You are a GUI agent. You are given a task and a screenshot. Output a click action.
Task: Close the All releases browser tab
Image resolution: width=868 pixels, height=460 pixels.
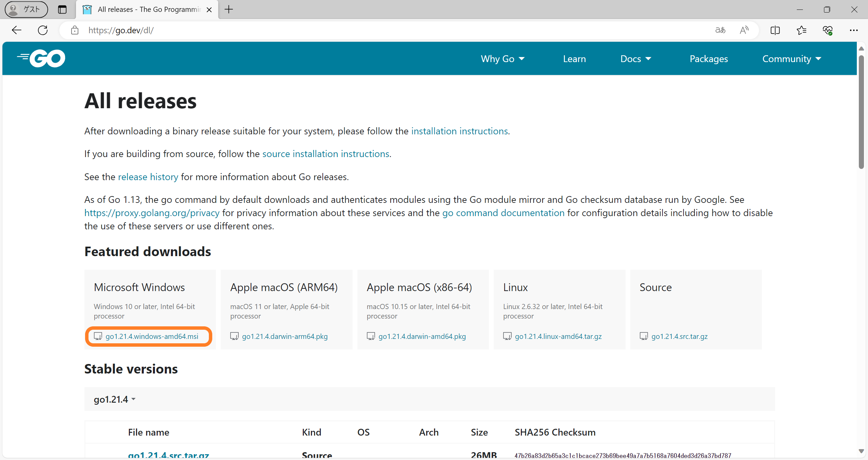pyautogui.click(x=209, y=9)
